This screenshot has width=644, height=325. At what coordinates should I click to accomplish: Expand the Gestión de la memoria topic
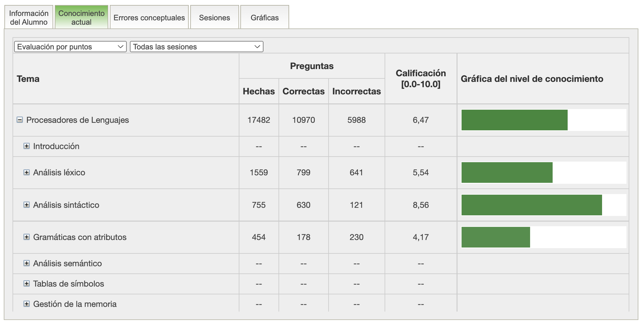[x=27, y=304]
